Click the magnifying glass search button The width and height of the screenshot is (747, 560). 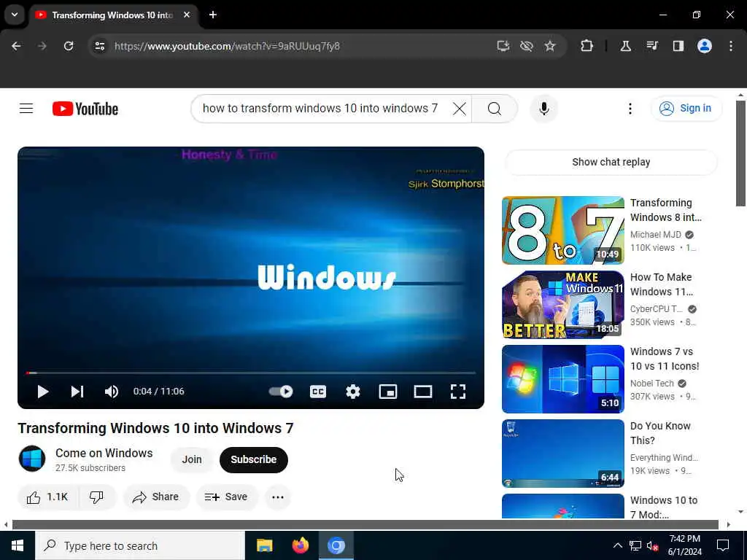pos(495,109)
